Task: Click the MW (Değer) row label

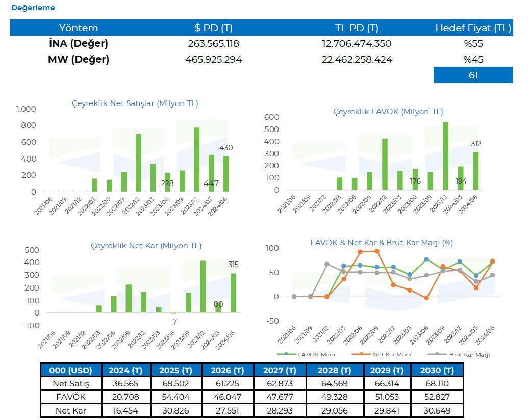Action: tap(79, 60)
